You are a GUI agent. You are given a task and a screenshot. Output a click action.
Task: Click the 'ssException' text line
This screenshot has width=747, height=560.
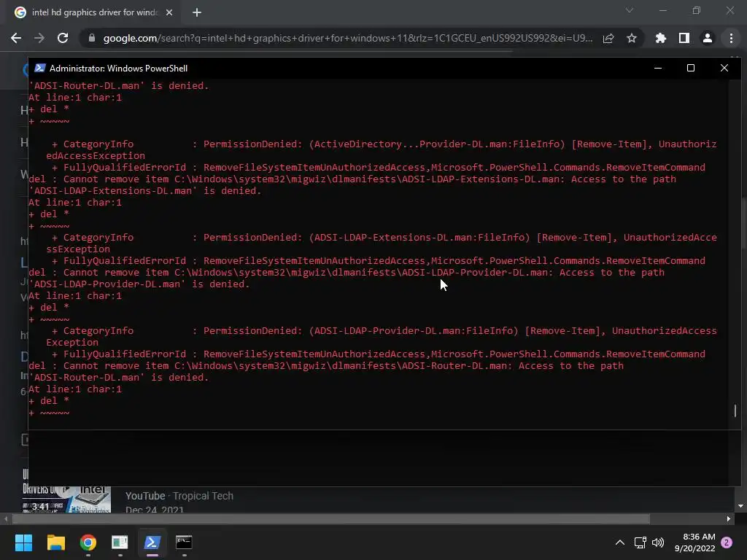point(78,249)
